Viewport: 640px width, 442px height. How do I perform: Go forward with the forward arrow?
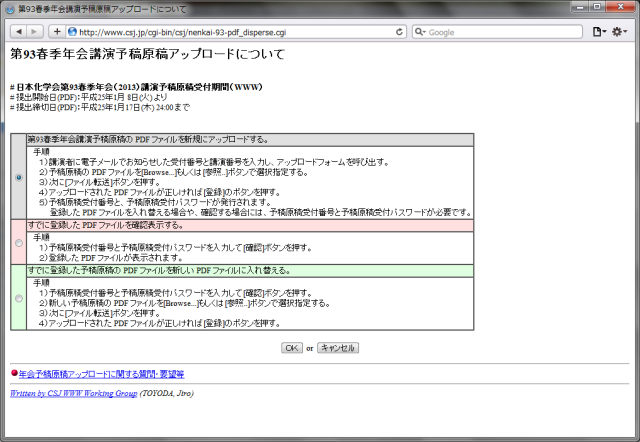(35, 31)
